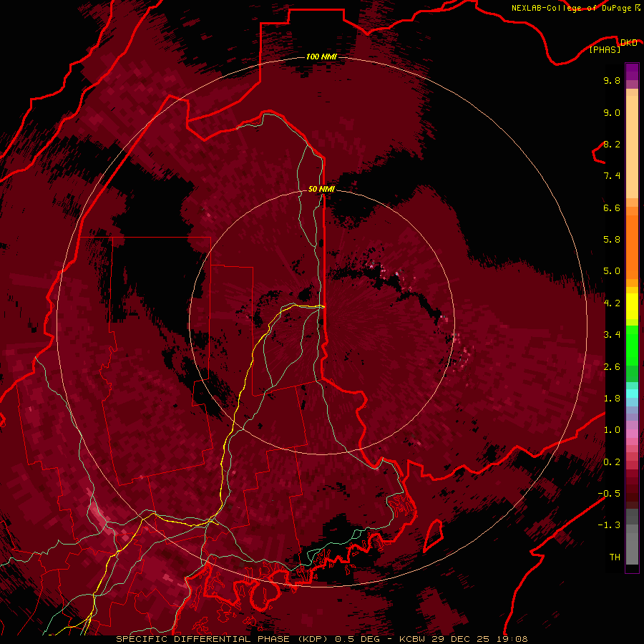Click the 1.0 value on color scale
Image resolution: width=644 pixels, height=644 pixels.
click(612, 430)
